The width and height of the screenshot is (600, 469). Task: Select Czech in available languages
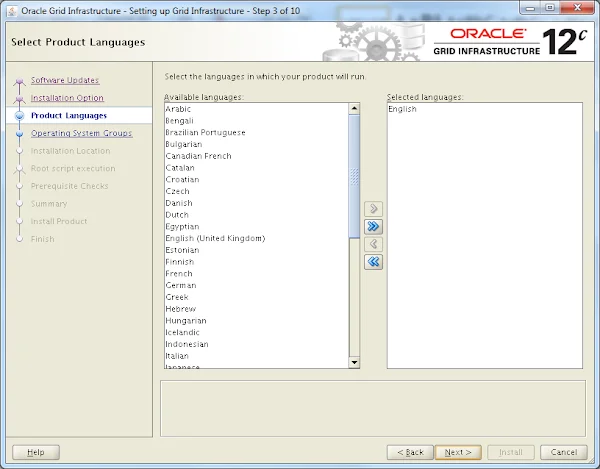pos(256,191)
